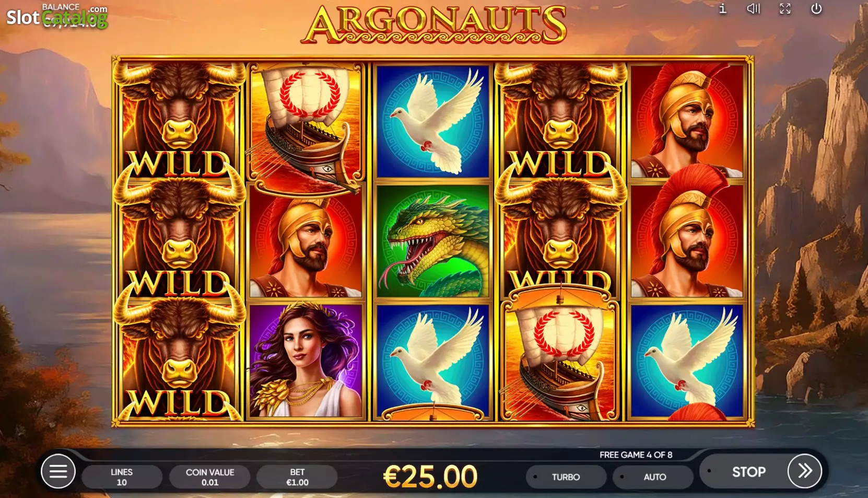Click the woman symbol on reel two
This screenshot has width=868, height=498.
(306, 361)
